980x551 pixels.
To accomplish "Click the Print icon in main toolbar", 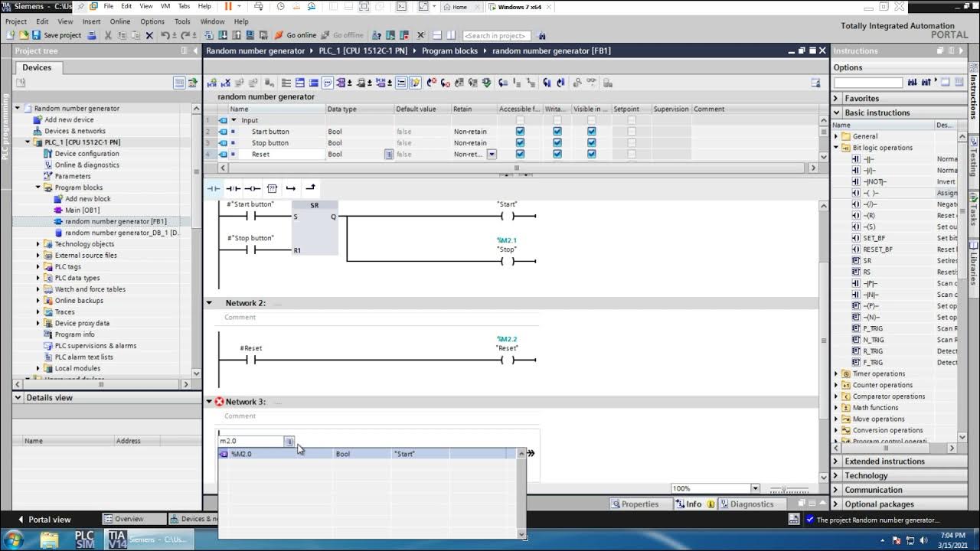I will pos(92,35).
